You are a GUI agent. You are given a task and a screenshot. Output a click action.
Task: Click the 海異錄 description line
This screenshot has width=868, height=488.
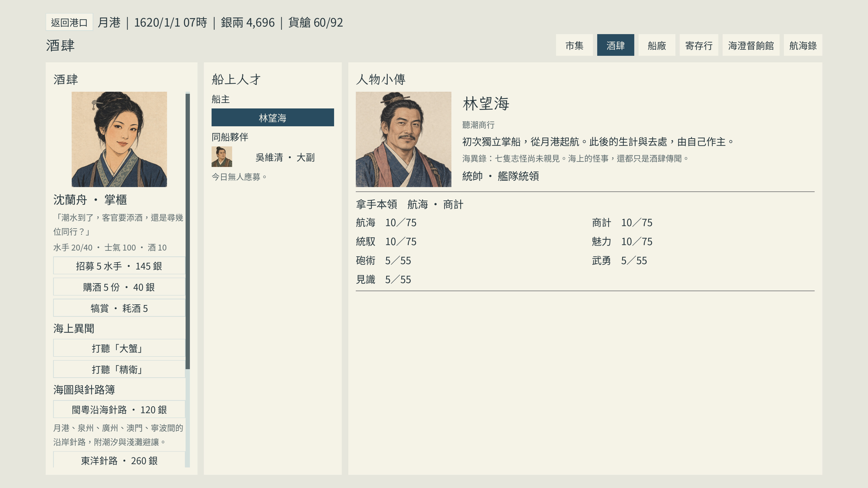click(576, 158)
